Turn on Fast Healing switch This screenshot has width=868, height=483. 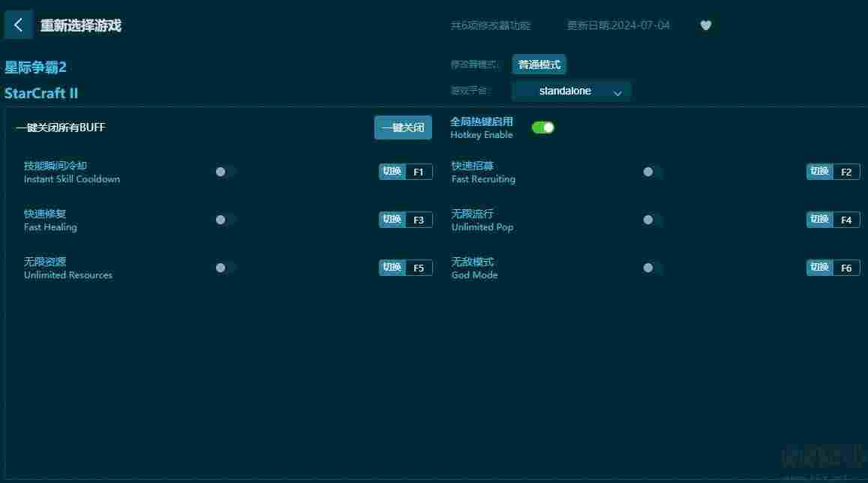tap(225, 220)
